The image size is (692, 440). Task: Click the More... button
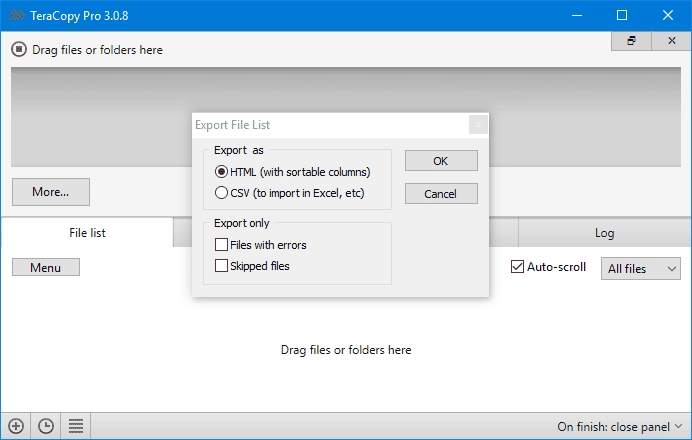point(51,192)
